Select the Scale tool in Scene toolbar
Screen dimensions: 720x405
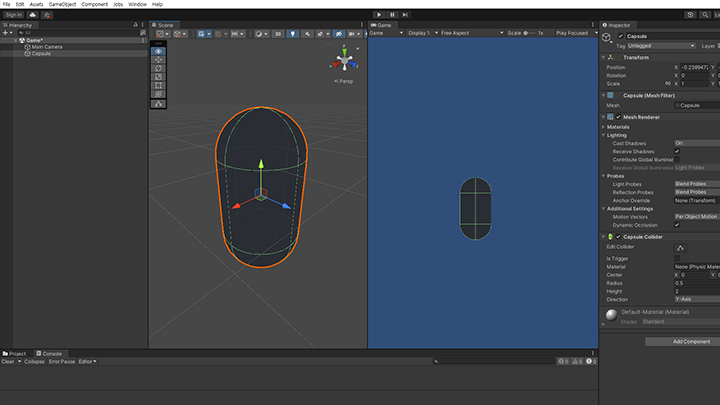tap(158, 77)
